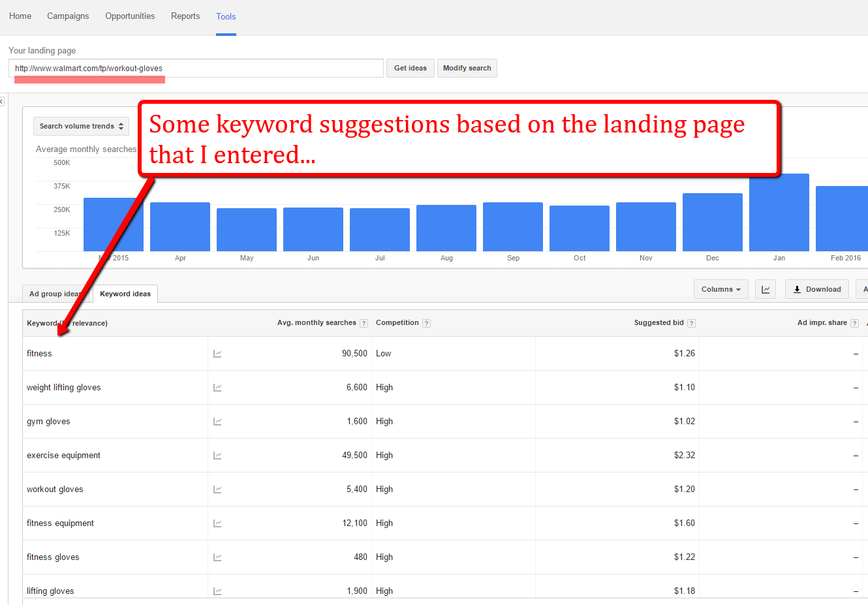
Task: Click the line chart icon next to Columns
Action: coord(765,289)
